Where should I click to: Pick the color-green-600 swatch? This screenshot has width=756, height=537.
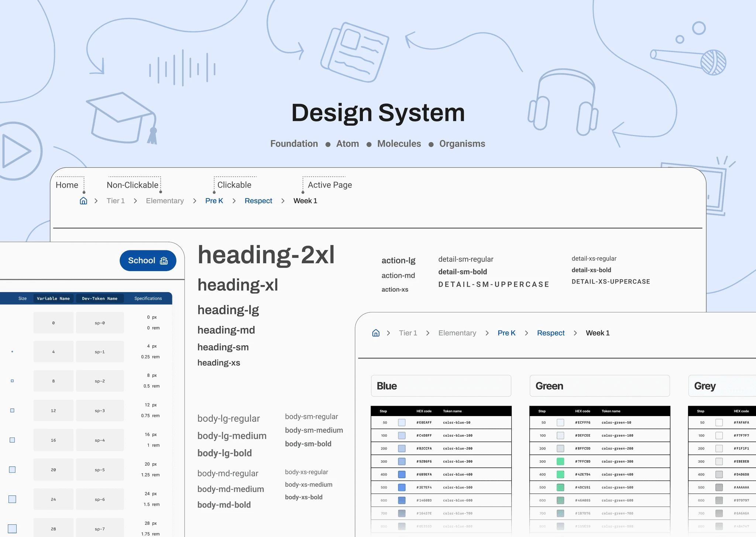(x=560, y=500)
